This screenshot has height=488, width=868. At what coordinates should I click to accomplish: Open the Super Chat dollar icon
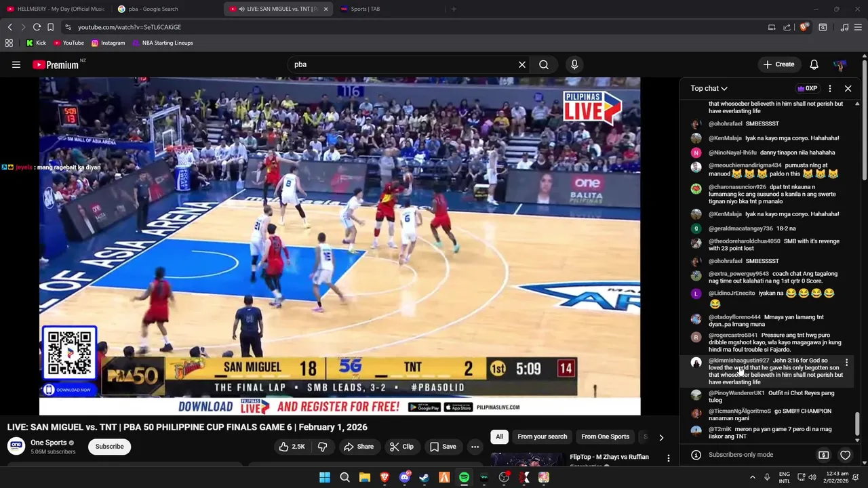823,455
